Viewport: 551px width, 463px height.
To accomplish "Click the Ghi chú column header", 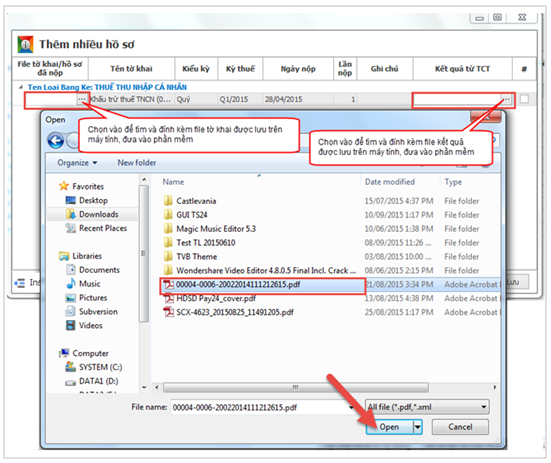I will (384, 69).
